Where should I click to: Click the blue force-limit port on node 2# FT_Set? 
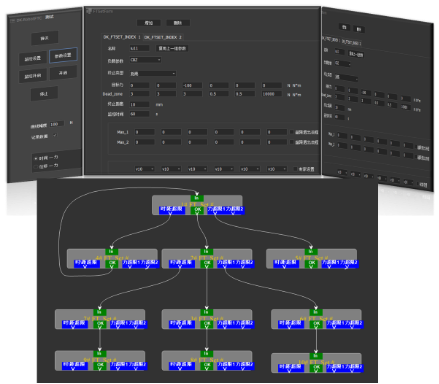tap(235, 264)
